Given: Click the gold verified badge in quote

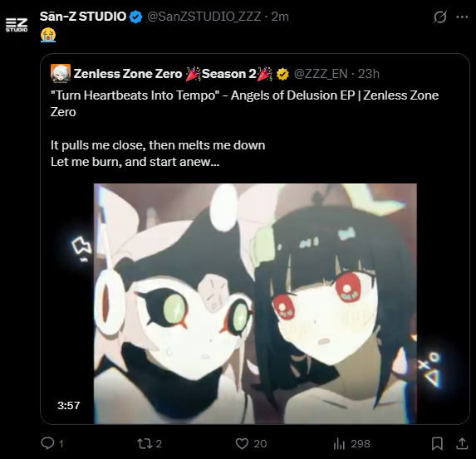Looking at the screenshot, I should [x=282, y=74].
